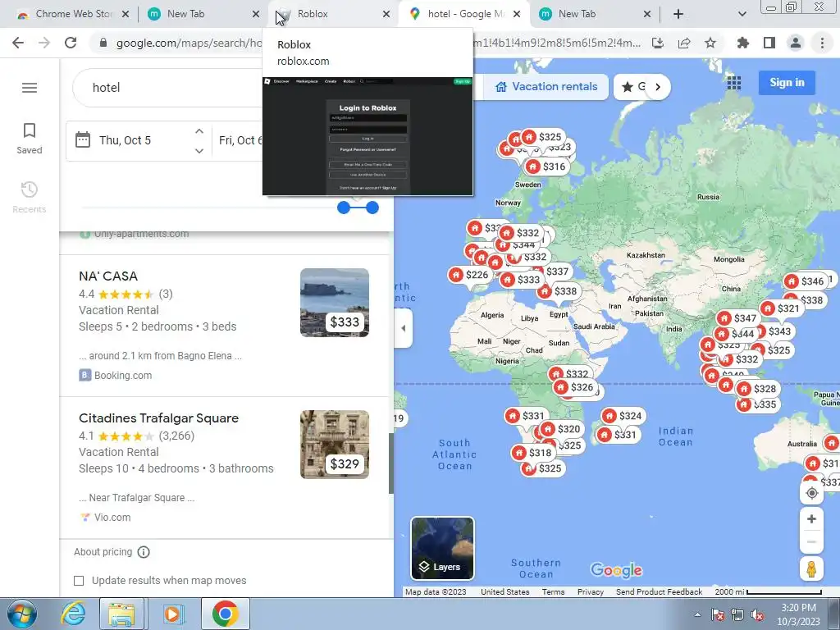The width and height of the screenshot is (840, 630).
Task: Reload the page with the refresh icon
Action: click(x=71, y=43)
